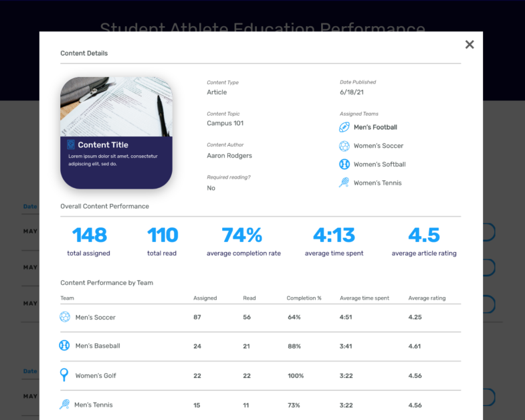
Task: Click the document icon beside Content Title
Action: coord(71,144)
